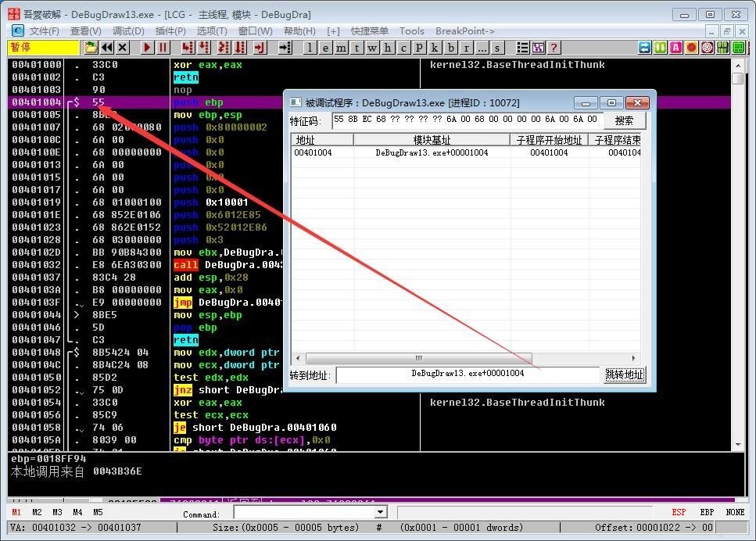Click the Trace over icon

coord(240,47)
